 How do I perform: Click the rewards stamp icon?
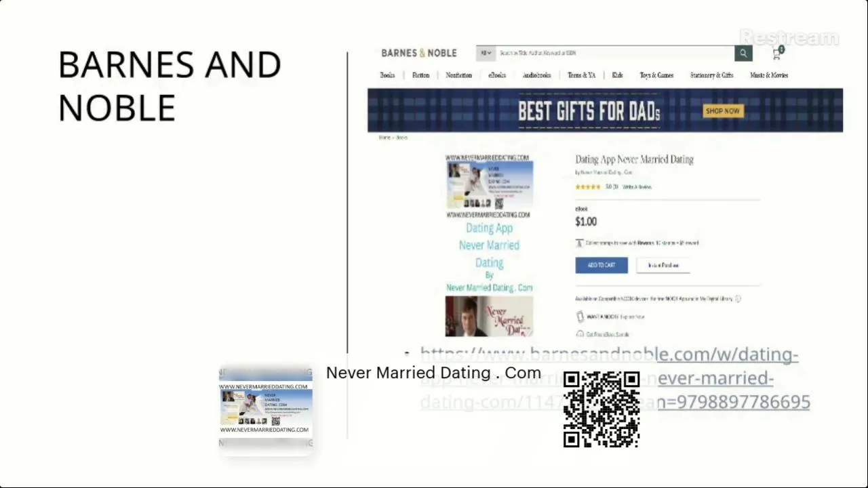[x=579, y=243]
